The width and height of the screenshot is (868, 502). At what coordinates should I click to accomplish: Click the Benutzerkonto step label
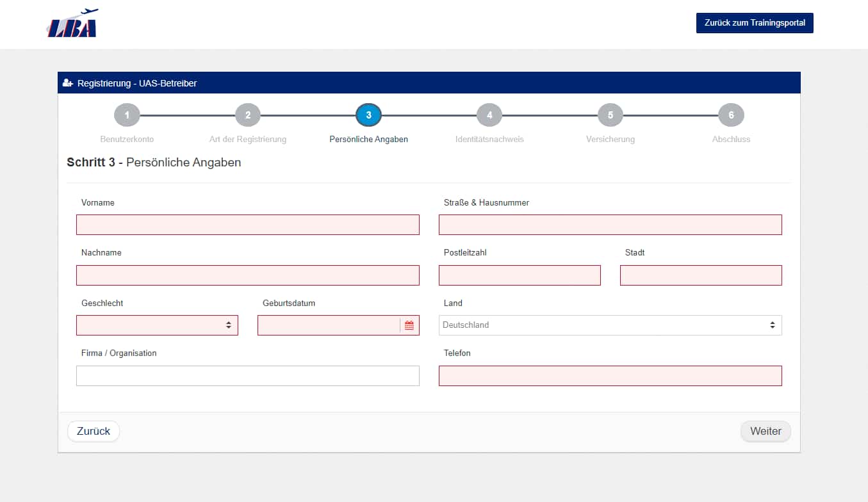click(127, 139)
